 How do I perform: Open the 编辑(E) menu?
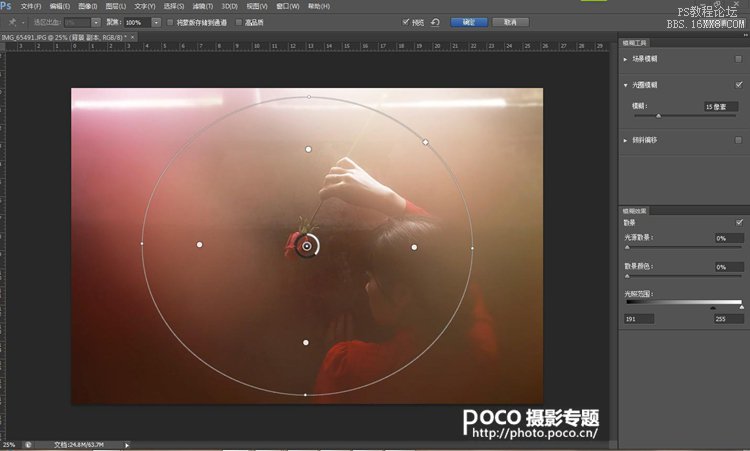click(x=60, y=6)
